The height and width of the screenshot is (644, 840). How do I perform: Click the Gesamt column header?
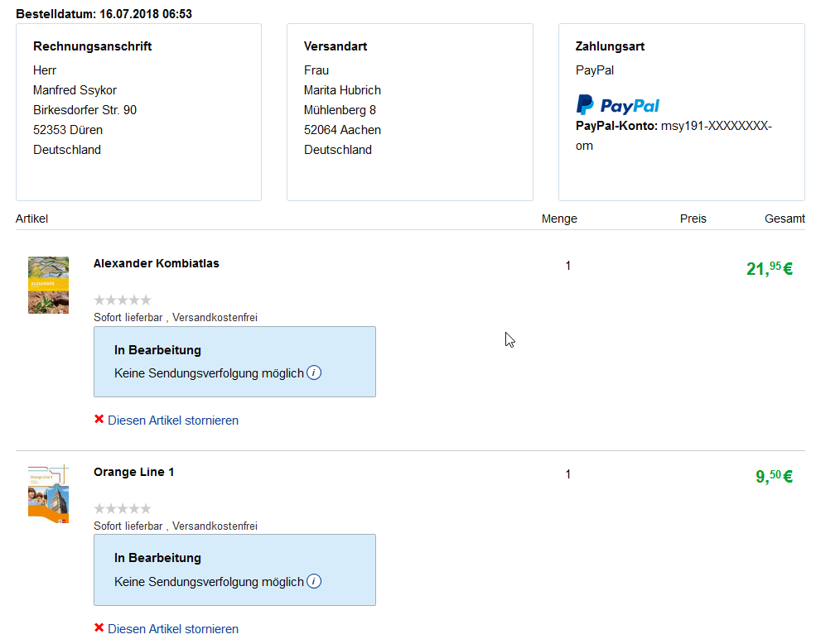pos(784,219)
